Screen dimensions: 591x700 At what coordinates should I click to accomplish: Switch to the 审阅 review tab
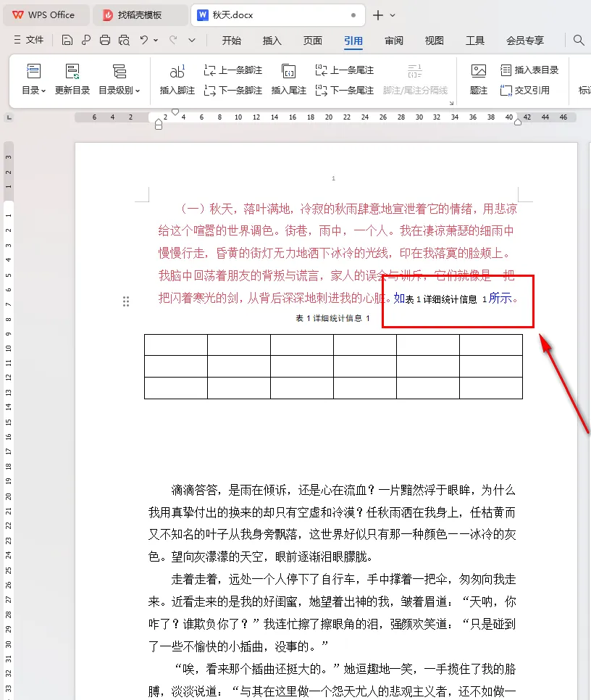tap(394, 41)
